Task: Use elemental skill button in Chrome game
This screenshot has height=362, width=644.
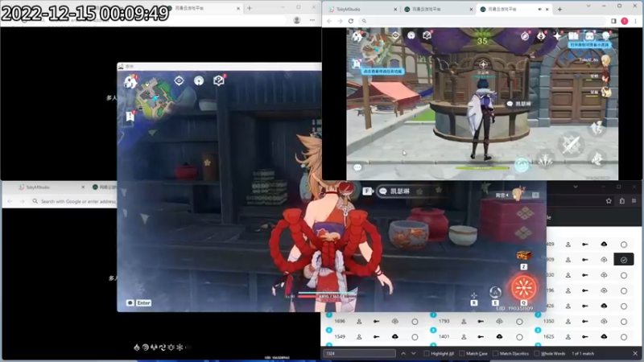Action: click(546, 160)
